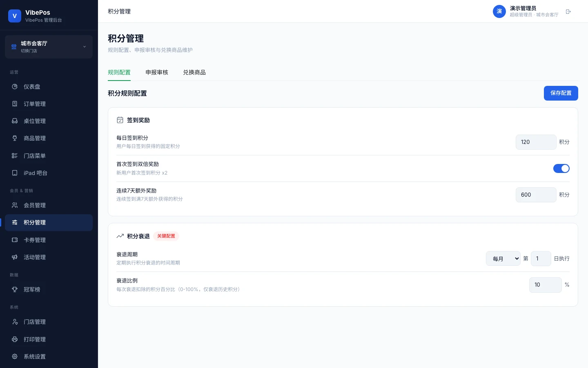Click the 演 user avatar circle
The image size is (588, 368).
(x=499, y=11)
